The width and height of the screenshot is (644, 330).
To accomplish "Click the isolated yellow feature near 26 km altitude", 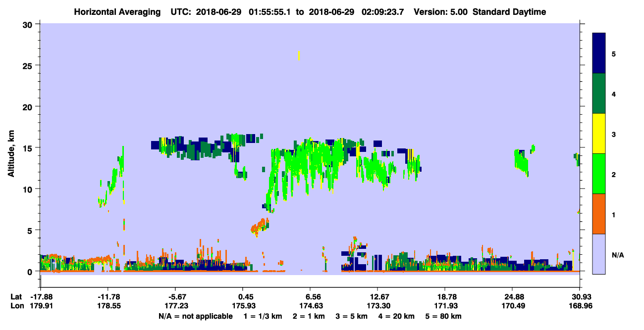I will [x=299, y=55].
